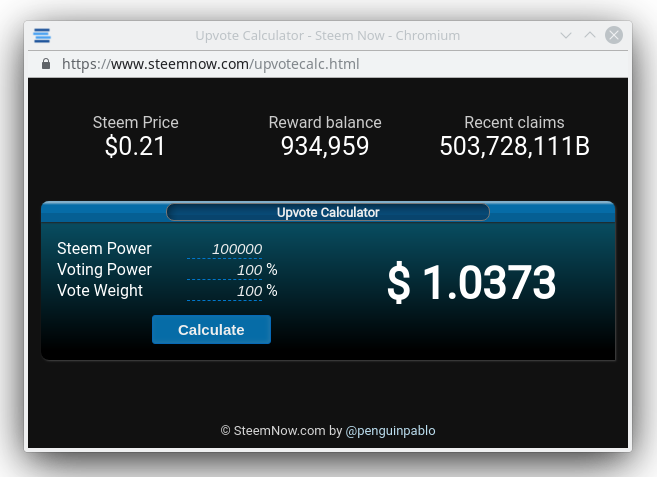Focus the Vote Weight percentage field
This screenshot has width=657, height=477.
coord(225,291)
